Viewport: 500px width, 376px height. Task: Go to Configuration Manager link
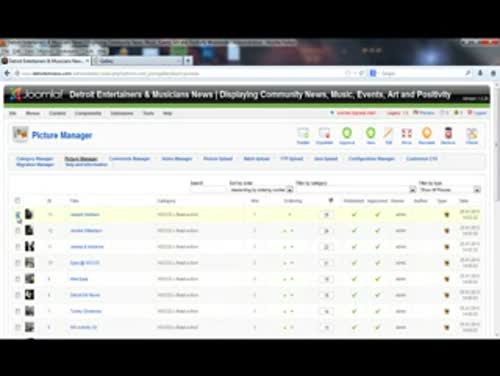click(x=372, y=159)
